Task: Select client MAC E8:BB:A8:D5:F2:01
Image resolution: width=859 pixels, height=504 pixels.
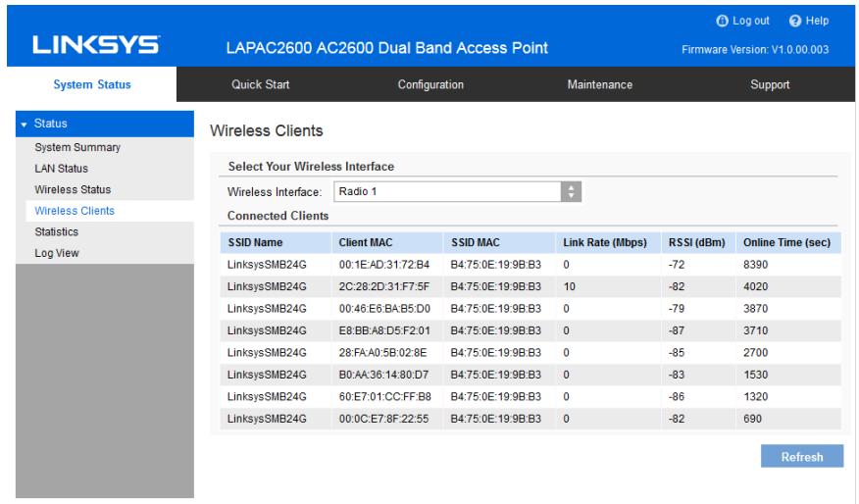Action: click(x=384, y=330)
